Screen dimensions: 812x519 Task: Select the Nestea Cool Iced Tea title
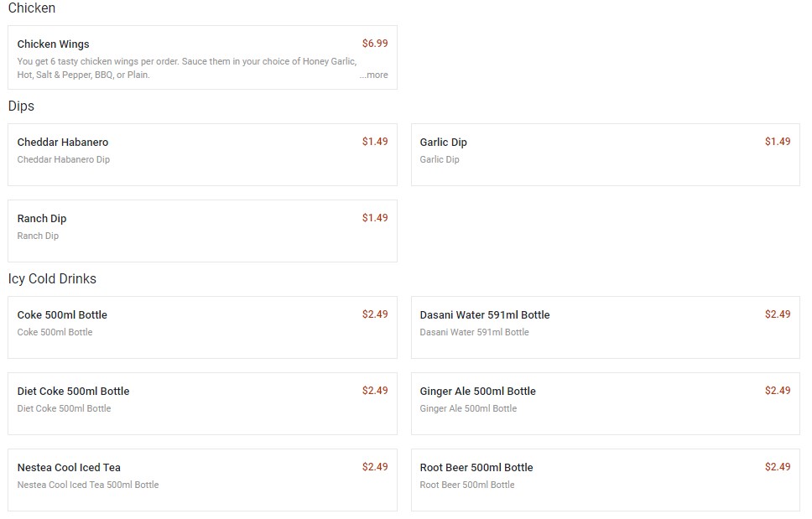[69, 468]
